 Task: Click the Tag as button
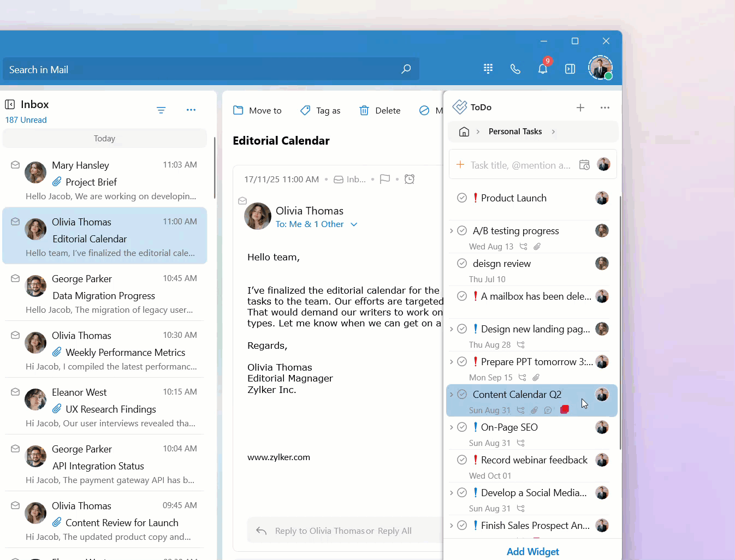pyautogui.click(x=320, y=110)
